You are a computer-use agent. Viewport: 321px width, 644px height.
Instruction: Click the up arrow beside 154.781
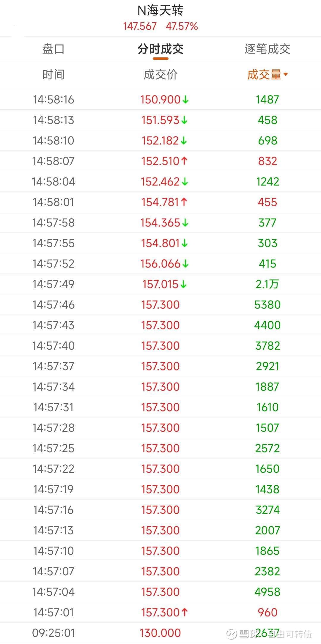(184, 202)
